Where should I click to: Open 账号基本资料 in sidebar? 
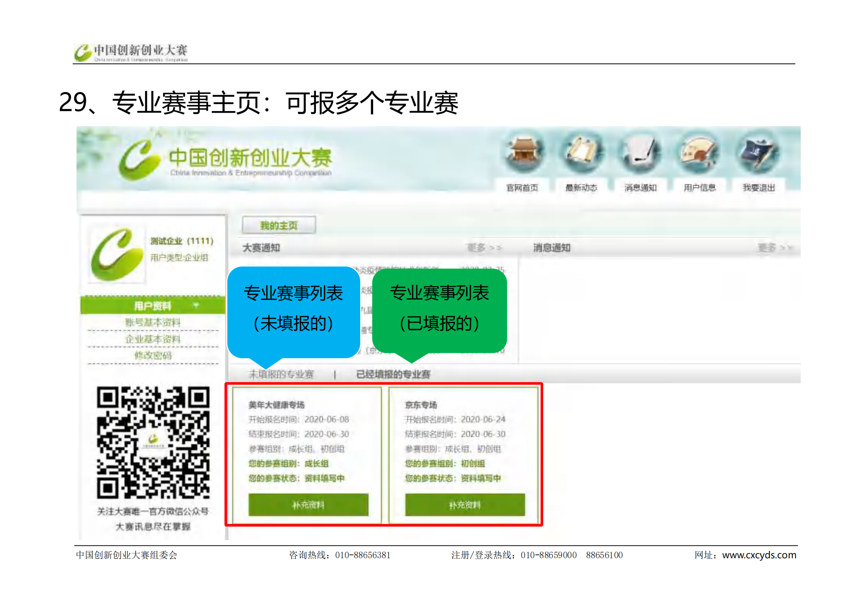(x=153, y=322)
